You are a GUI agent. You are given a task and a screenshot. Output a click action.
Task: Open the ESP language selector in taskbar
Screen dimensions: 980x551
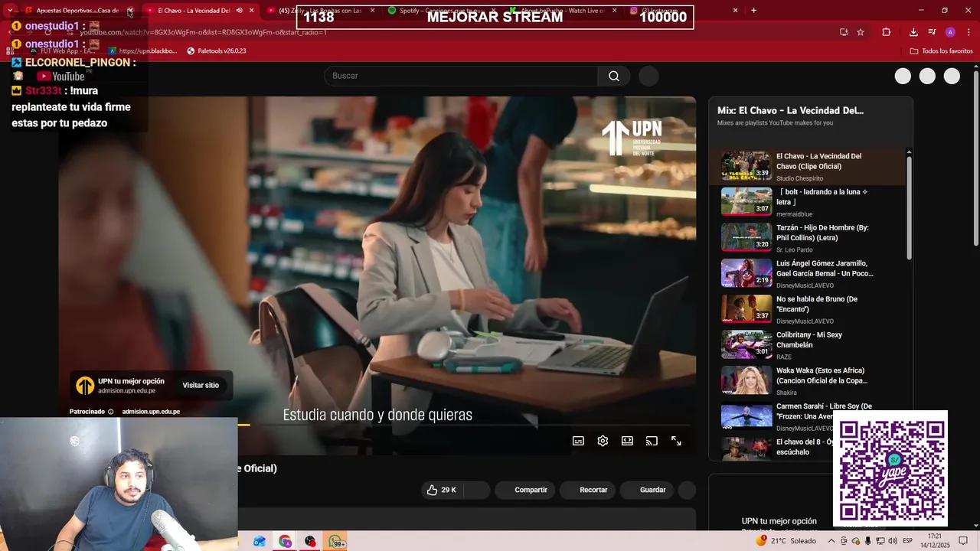coord(907,541)
